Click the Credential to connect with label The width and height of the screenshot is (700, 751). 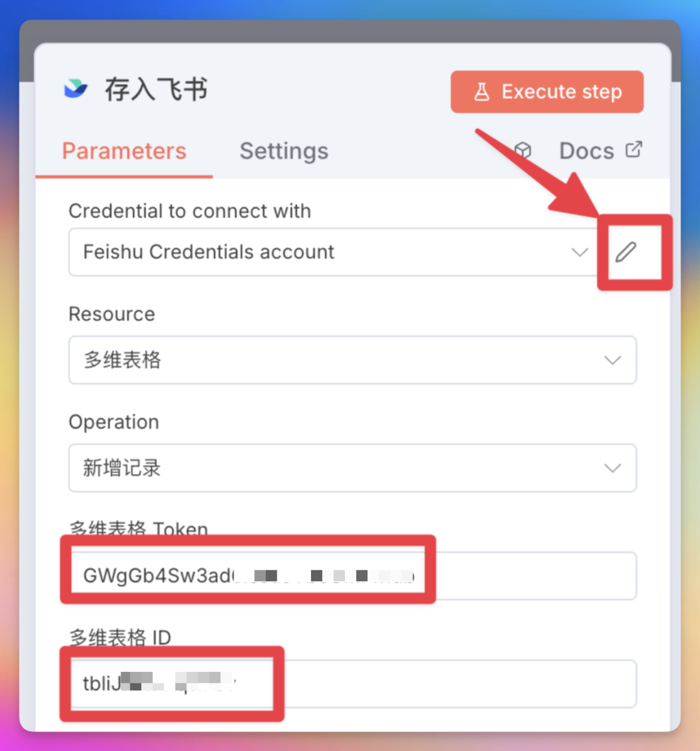coord(190,211)
